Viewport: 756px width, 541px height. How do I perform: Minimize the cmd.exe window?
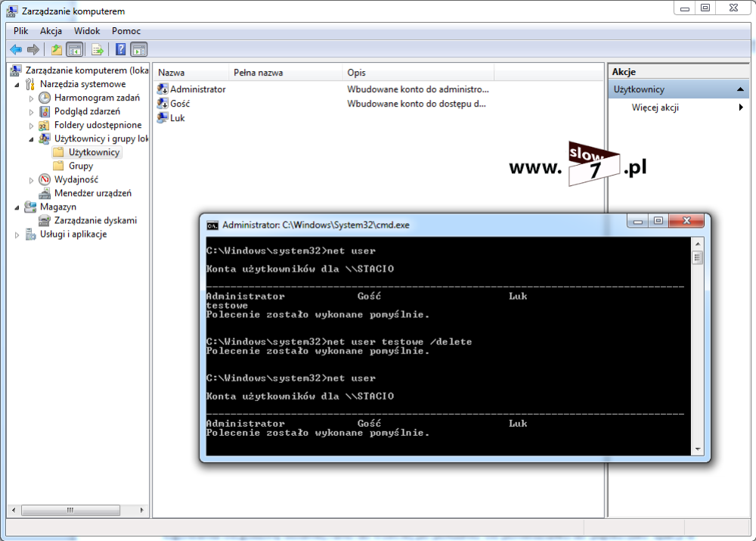coord(638,221)
